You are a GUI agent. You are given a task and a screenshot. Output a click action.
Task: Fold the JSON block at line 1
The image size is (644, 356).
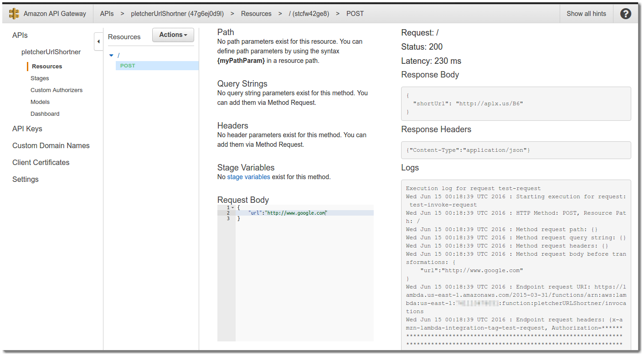(x=232, y=207)
